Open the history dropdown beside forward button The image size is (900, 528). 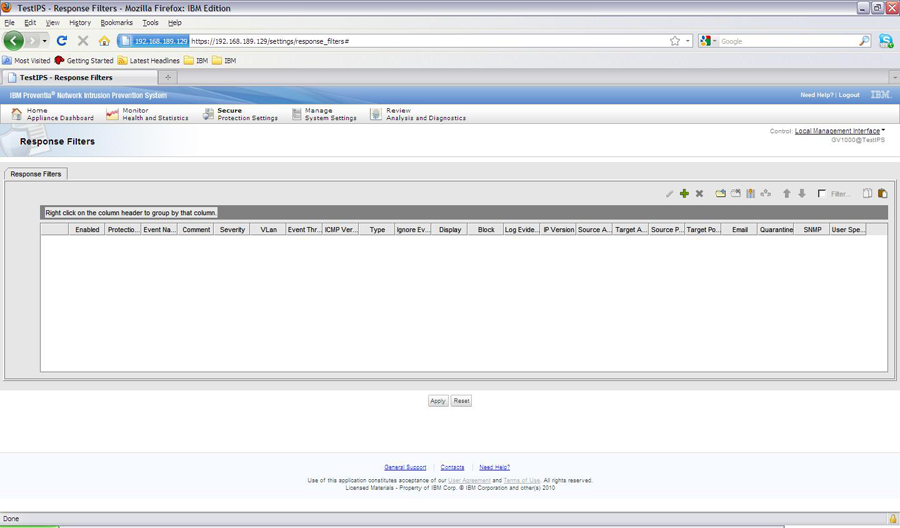pyautogui.click(x=44, y=41)
